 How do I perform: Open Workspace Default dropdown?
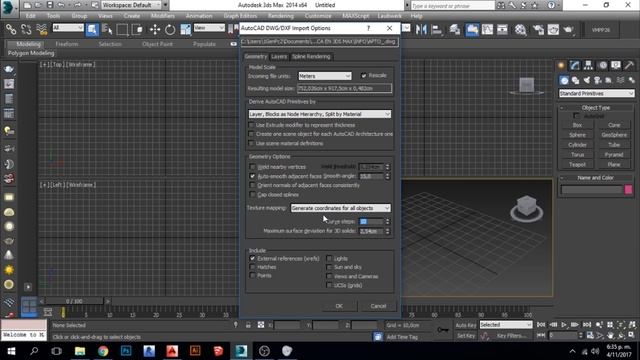pyautogui.click(x=131, y=5)
